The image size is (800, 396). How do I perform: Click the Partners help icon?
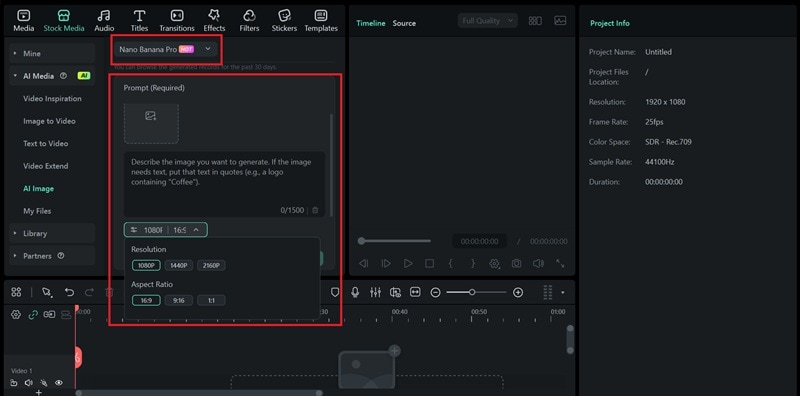(61, 256)
